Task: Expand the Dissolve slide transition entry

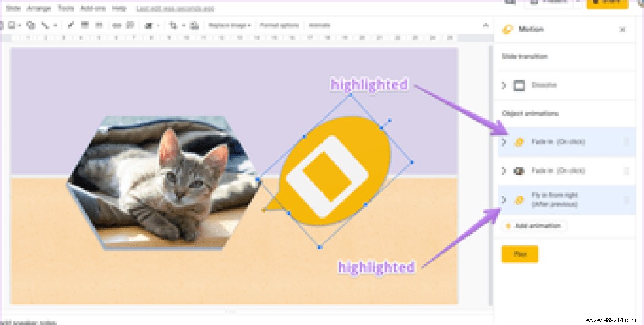Action: (503, 85)
